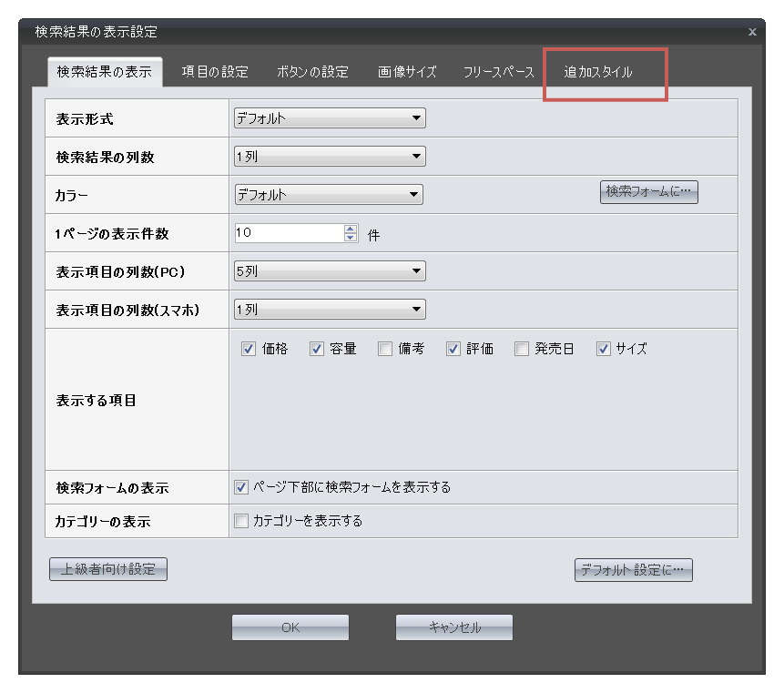
Task: Toggle ページ下部に検索フォームを表示する checkbox
Action: [241, 487]
